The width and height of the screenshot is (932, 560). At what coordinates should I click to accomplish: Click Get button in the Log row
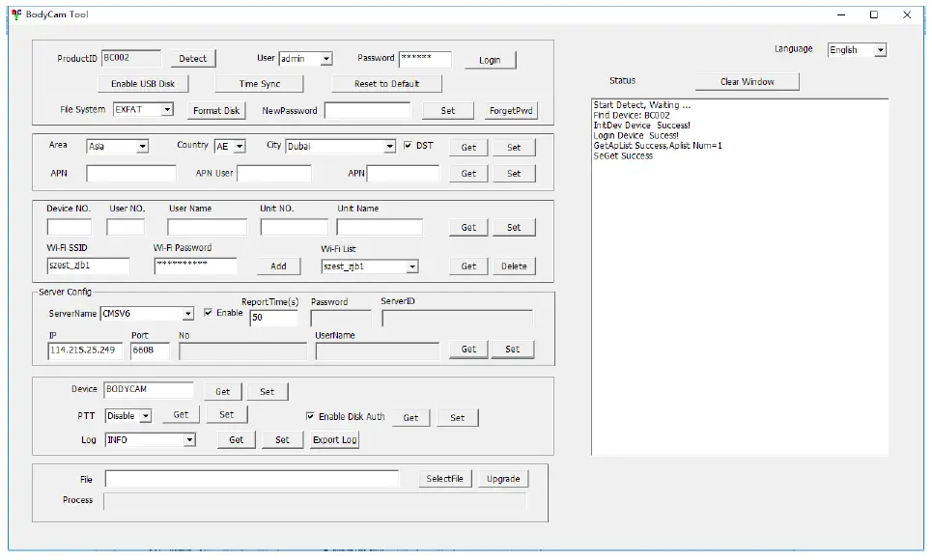click(x=236, y=440)
